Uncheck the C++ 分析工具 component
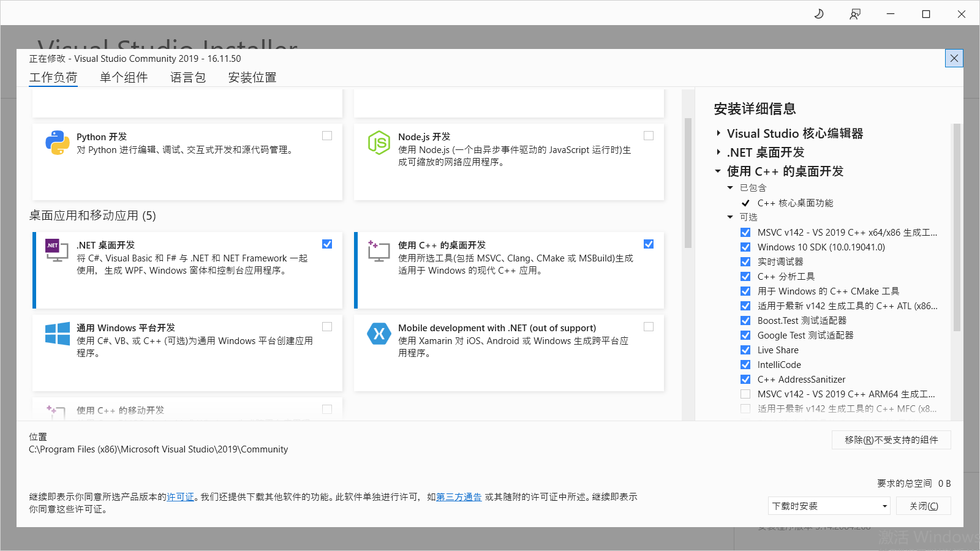 (745, 277)
